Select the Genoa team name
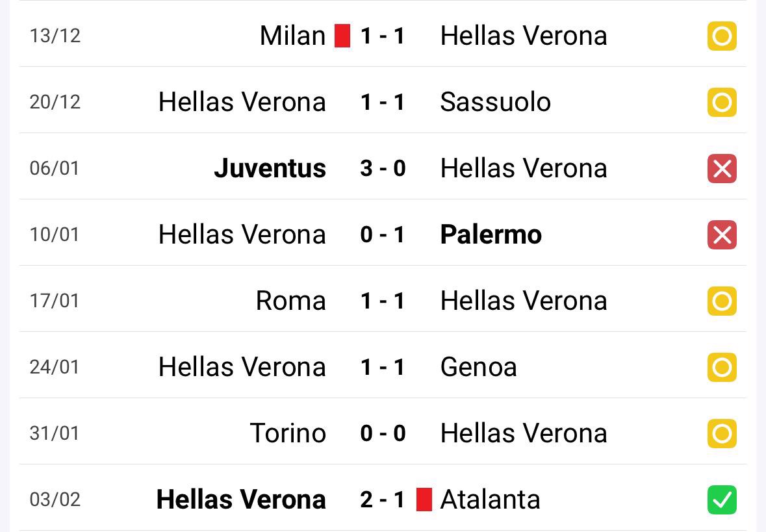766x532 pixels. pyautogui.click(x=478, y=367)
